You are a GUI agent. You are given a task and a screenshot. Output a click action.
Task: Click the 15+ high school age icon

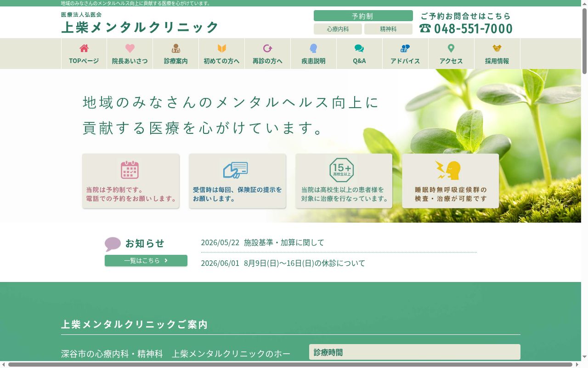[x=342, y=170]
